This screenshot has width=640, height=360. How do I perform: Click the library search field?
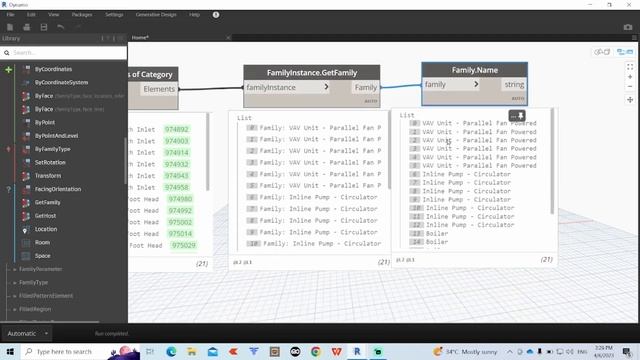[x=64, y=53]
